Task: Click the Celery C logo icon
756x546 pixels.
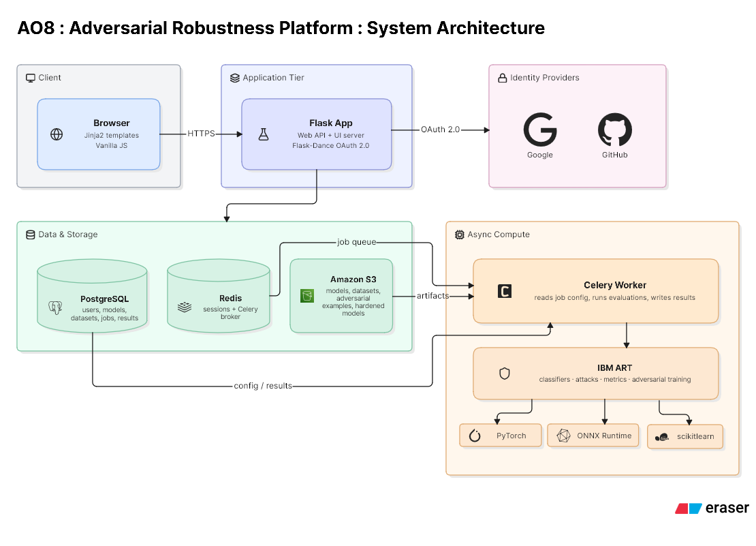Action: pos(504,291)
